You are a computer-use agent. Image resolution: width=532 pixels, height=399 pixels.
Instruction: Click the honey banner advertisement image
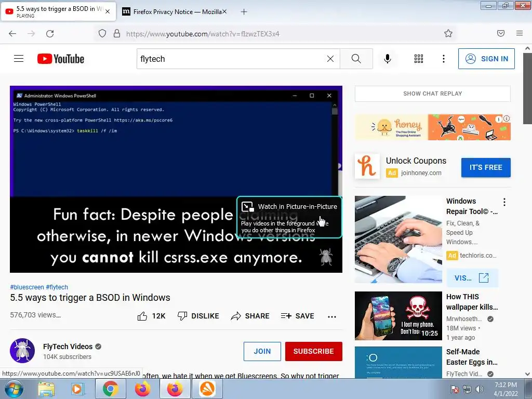pos(433,127)
